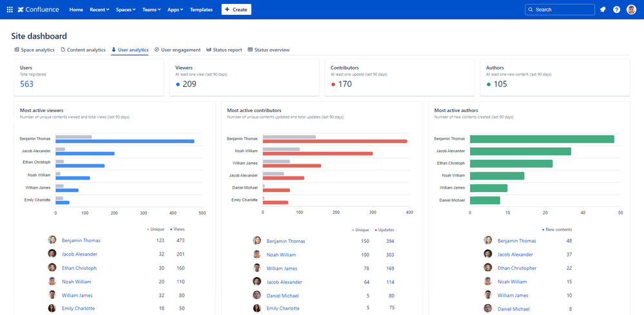Image resolution: width=644 pixels, height=315 pixels.
Task: Open the app switcher grid icon
Action: [10, 10]
